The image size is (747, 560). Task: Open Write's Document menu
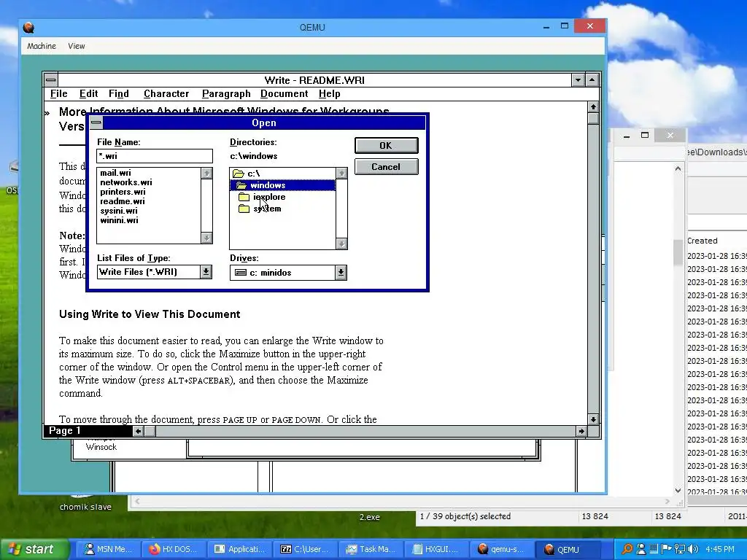284,94
